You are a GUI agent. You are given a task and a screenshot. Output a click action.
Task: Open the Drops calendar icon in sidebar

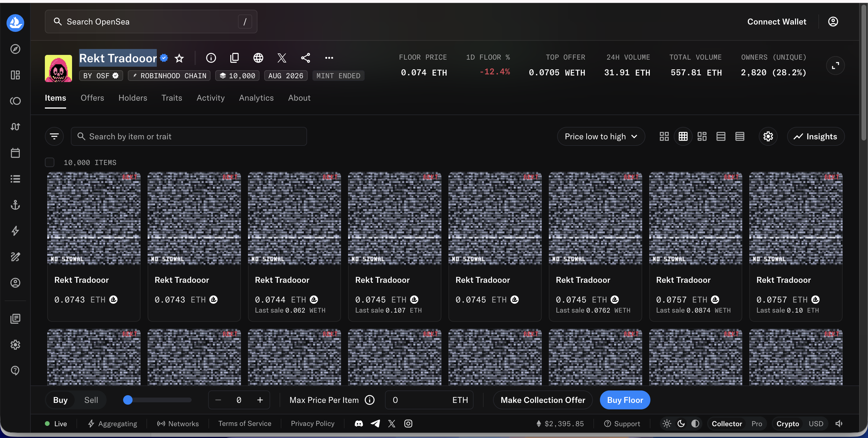(15, 153)
